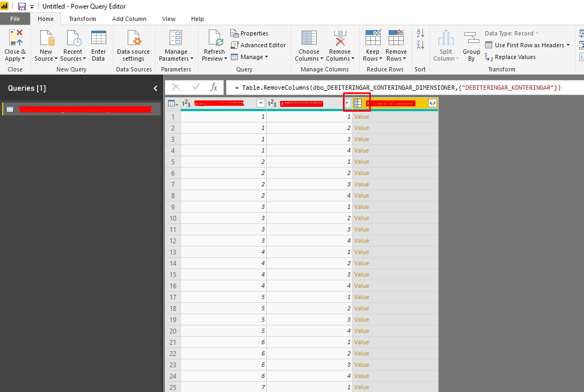This screenshot has width=584, height=392.
Task: Click the Choose Columns icon
Action: [x=309, y=38]
